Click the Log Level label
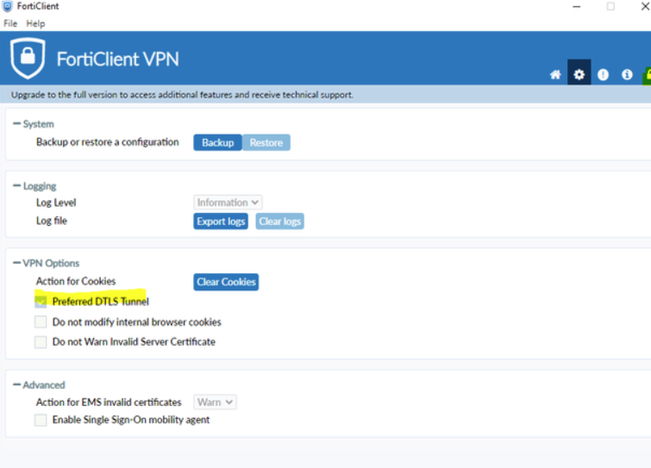Screen dimensions: 651x468 (56, 203)
